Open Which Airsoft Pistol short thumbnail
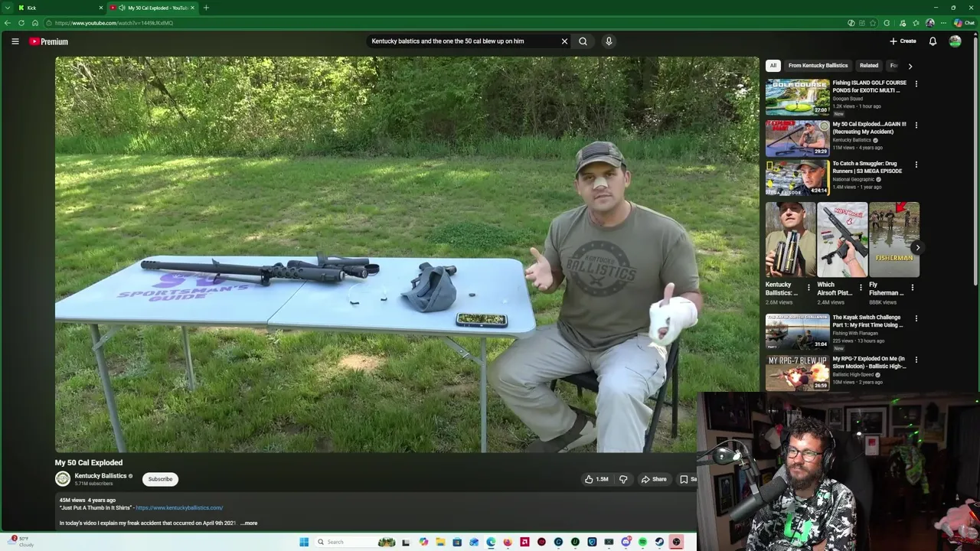980x551 pixels. coord(842,240)
